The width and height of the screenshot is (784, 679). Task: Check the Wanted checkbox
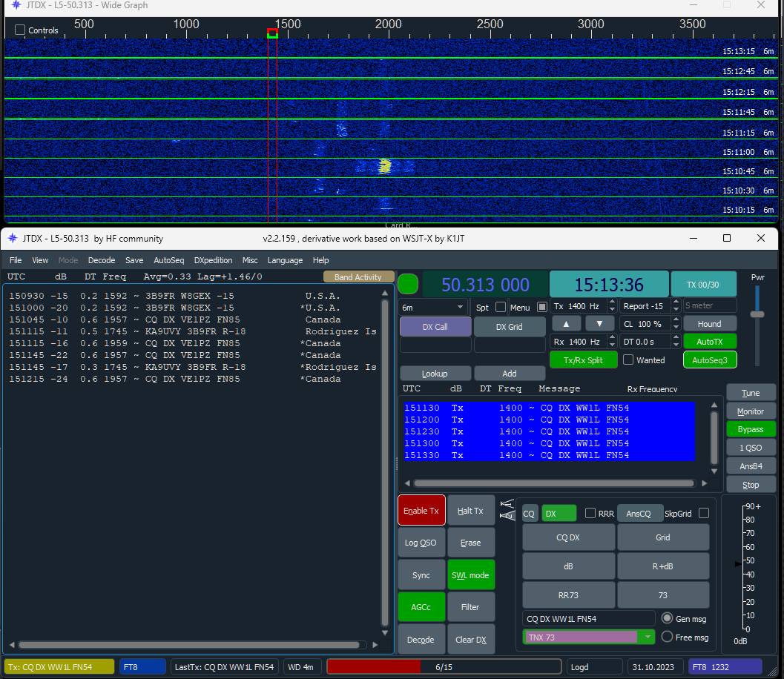(628, 360)
